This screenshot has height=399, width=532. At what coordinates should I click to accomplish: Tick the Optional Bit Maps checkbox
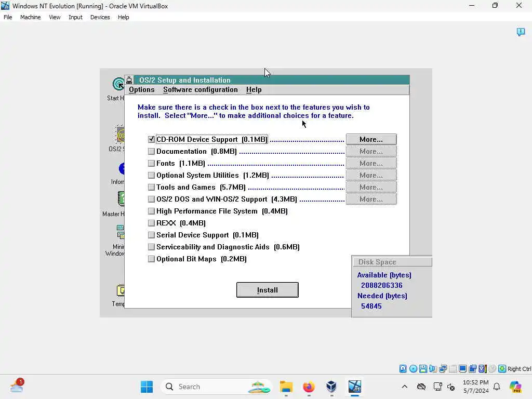[x=151, y=259]
